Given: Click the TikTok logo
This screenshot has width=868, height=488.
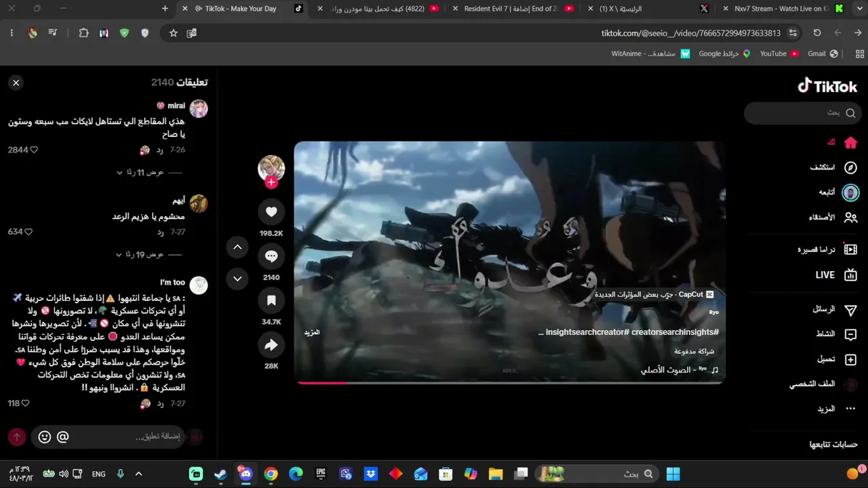Looking at the screenshot, I should (827, 86).
